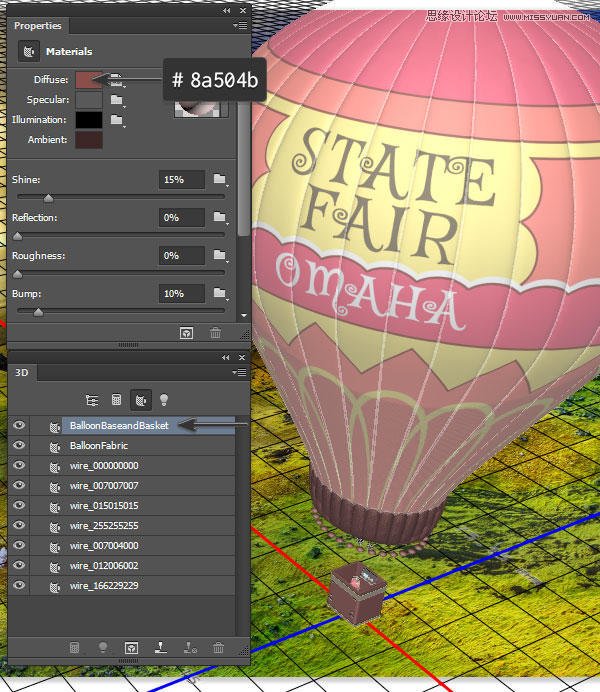The image size is (600, 692).
Task: Open Bump texture folder icon
Action: (220, 293)
